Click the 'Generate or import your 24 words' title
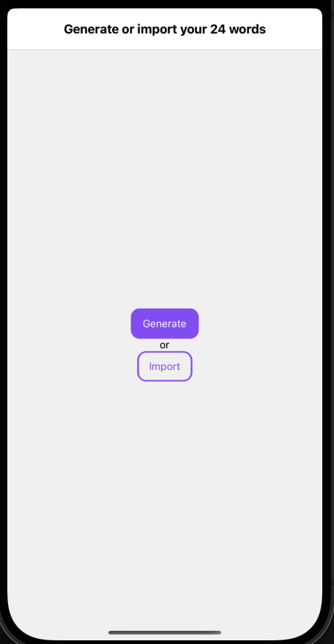 pyautogui.click(x=165, y=29)
